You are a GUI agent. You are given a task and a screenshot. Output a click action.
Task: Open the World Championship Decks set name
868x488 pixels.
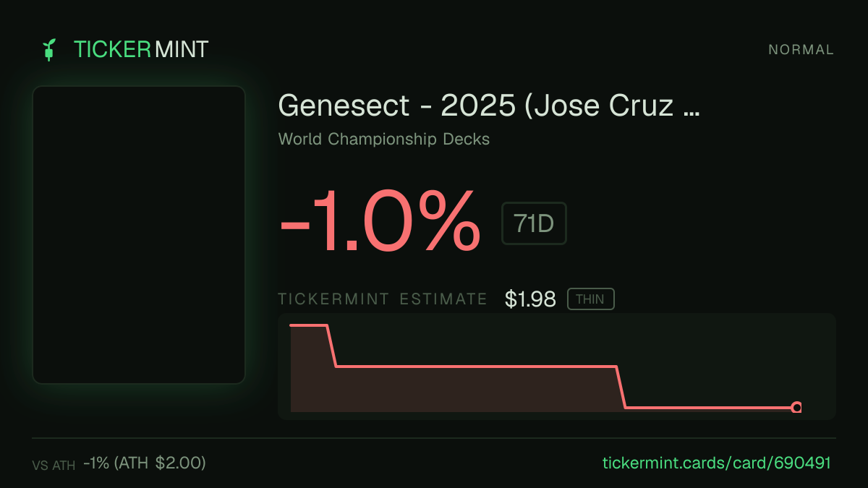tap(384, 139)
